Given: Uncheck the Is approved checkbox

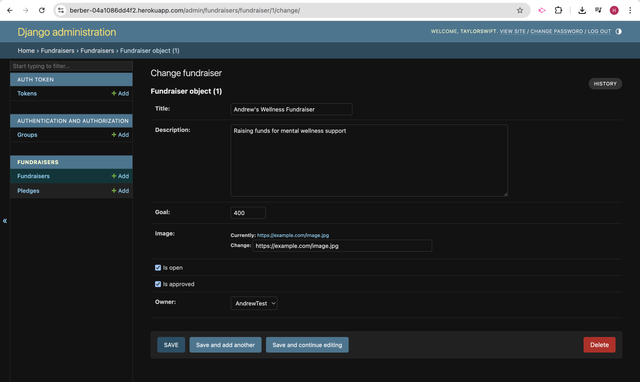Looking at the screenshot, I should (158, 284).
